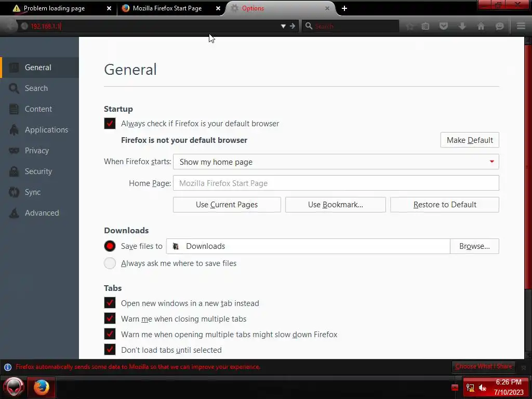Image resolution: width=532 pixels, height=399 pixels.
Task: Click the Make Default button
Action: click(470, 140)
